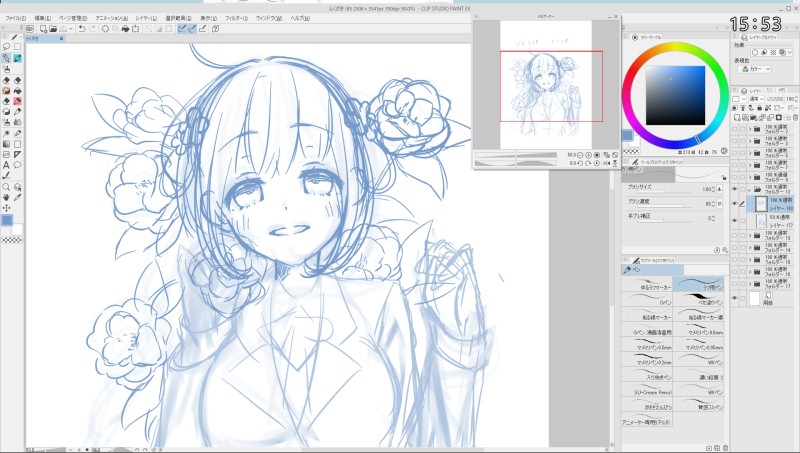
Task: Open the フィルター(I) menu
Action: coord(236,18)
